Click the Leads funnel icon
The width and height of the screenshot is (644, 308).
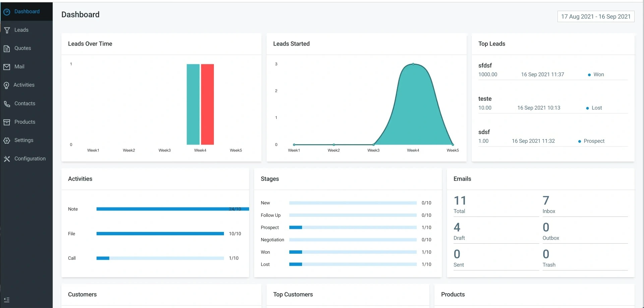coord(7,30)
